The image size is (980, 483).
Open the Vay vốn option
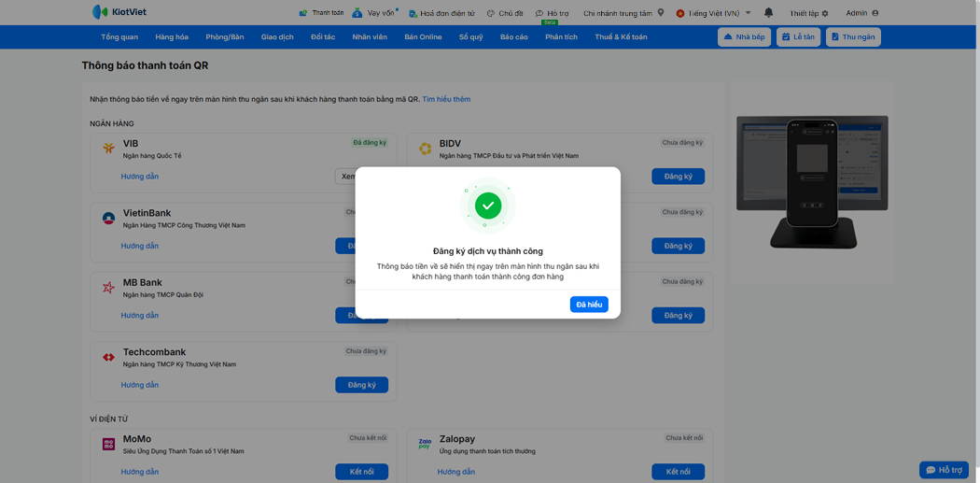pyautogui.click(x=374, y=12)
